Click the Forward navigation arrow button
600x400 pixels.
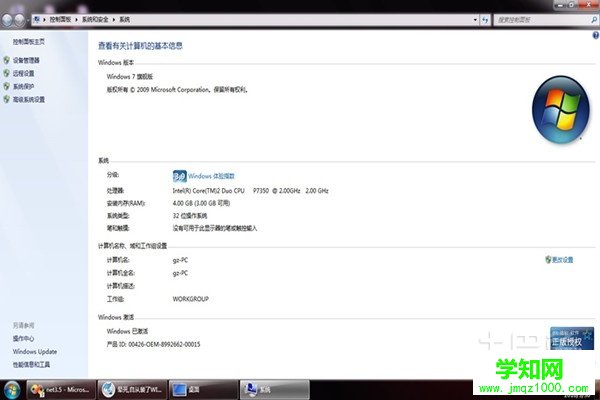tap(20, 20)
